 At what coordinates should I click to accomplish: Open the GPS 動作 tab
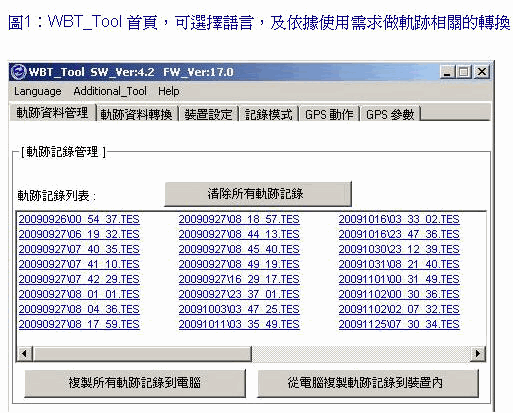click(x=329, y=114)
